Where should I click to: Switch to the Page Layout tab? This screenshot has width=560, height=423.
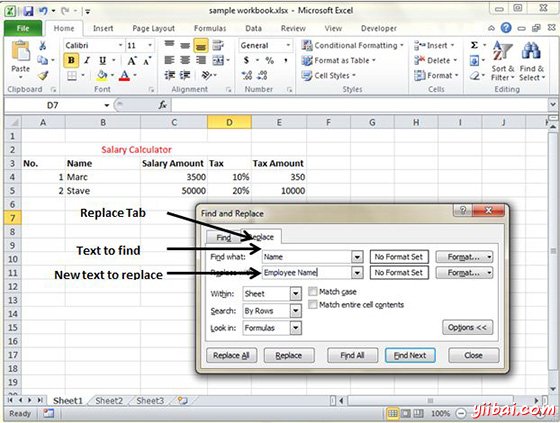click(154, 28)
